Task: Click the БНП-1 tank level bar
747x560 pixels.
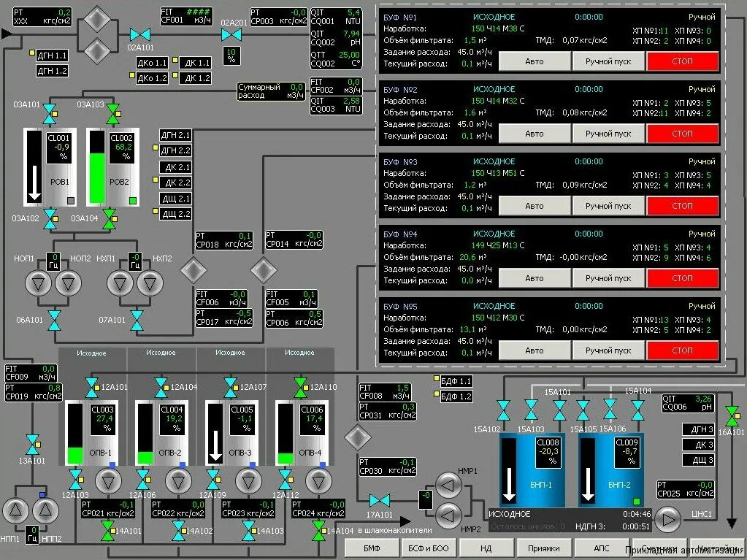Action: coord(509,470)
